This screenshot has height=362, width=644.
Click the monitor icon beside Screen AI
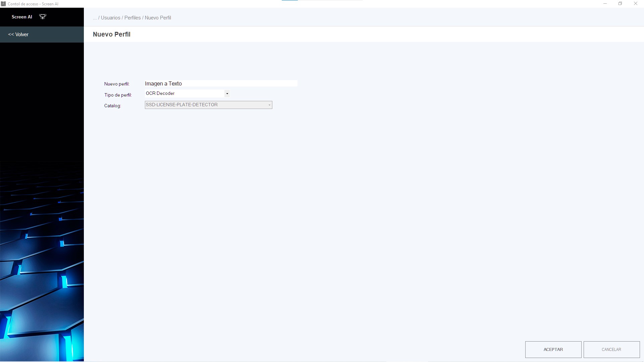(x=43, y=17)
